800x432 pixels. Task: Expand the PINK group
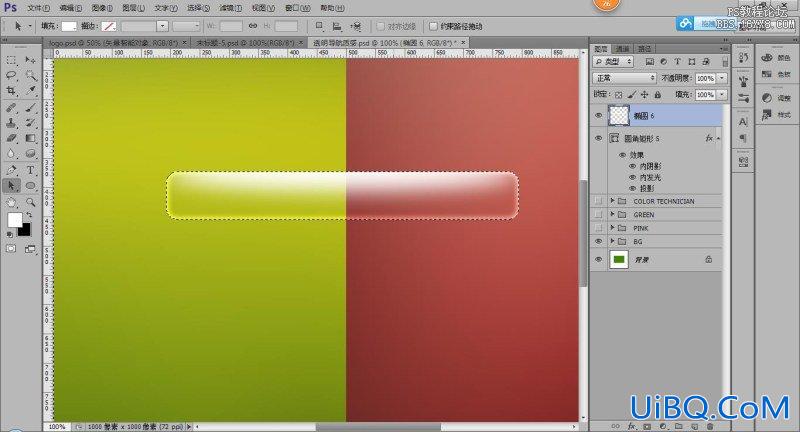click(612, 227)
